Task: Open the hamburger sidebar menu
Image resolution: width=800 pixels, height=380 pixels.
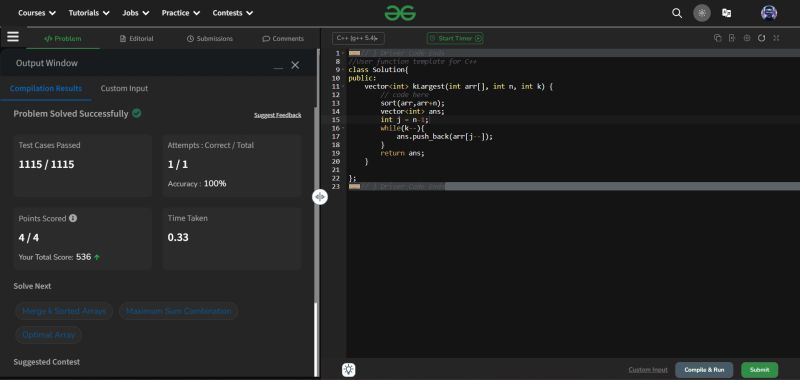Action: (x=13, y=37)
